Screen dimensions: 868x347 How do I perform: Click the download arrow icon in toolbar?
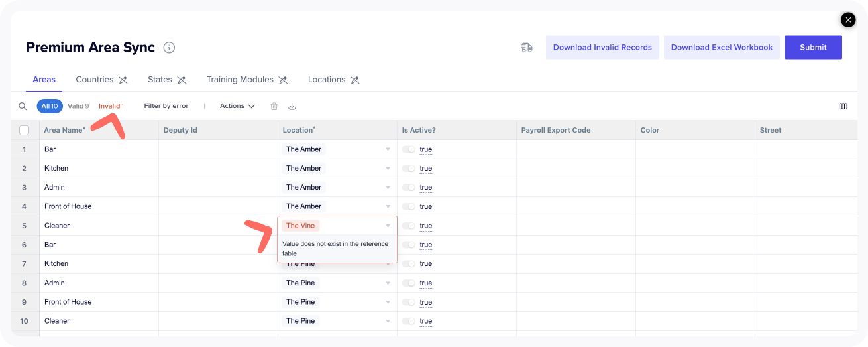click(292, 106)
